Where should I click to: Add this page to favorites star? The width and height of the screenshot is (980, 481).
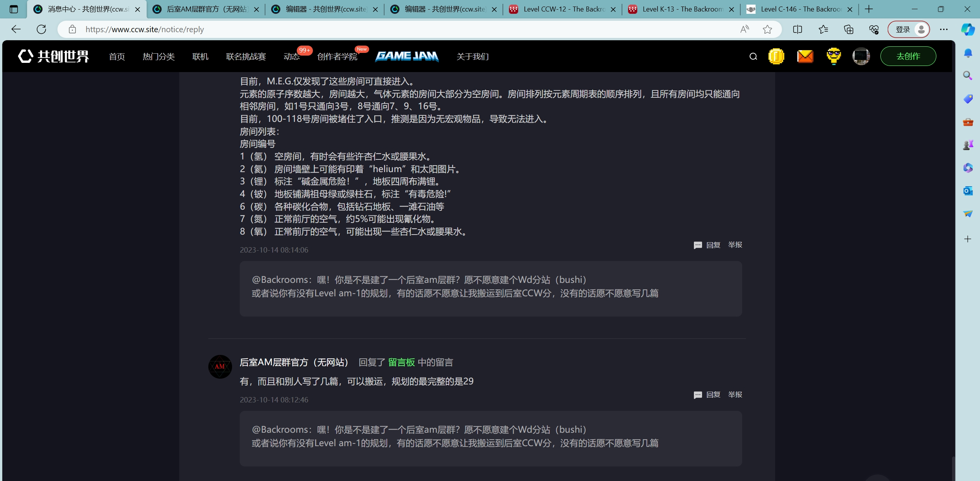767,29
